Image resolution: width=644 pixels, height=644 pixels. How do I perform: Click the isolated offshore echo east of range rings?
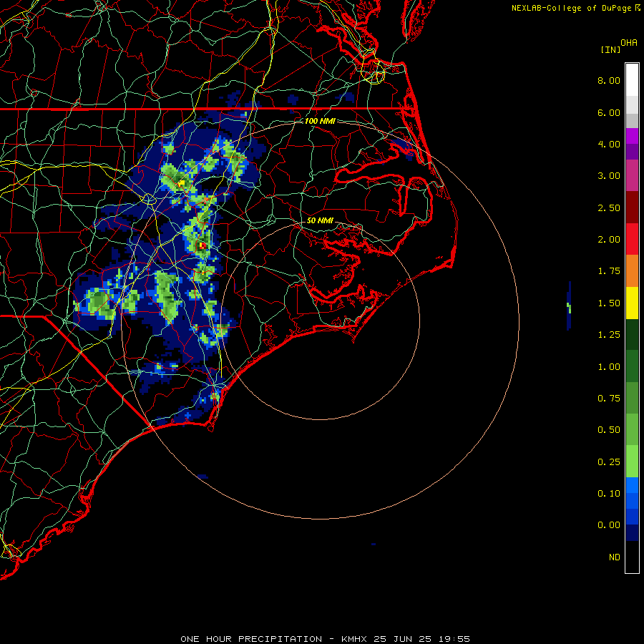569,306
